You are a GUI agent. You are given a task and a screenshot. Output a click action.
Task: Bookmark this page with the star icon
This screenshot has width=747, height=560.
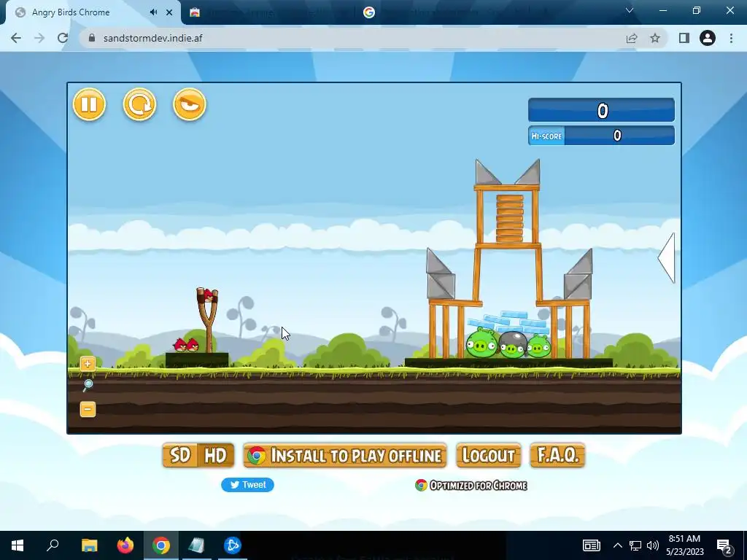coord(655,38)
